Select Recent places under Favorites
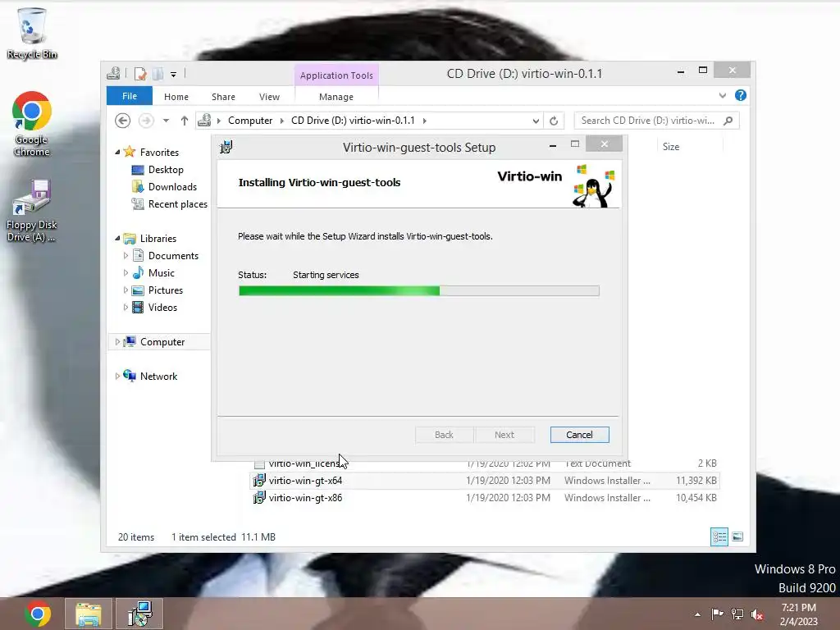This screenshot has width=840, height=630. [x=178, y=204]
